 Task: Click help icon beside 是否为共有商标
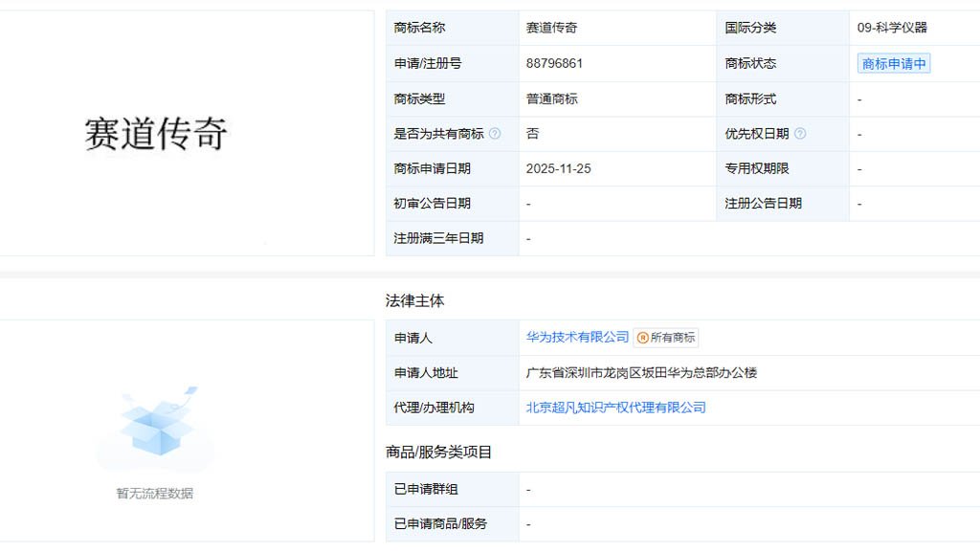pyautogui.click(x=495, y=134)
